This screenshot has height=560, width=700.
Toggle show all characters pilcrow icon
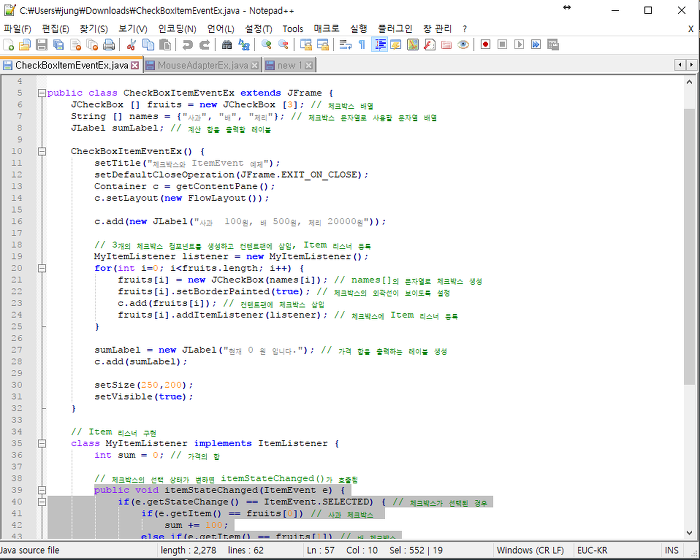(x=362, y=45)
